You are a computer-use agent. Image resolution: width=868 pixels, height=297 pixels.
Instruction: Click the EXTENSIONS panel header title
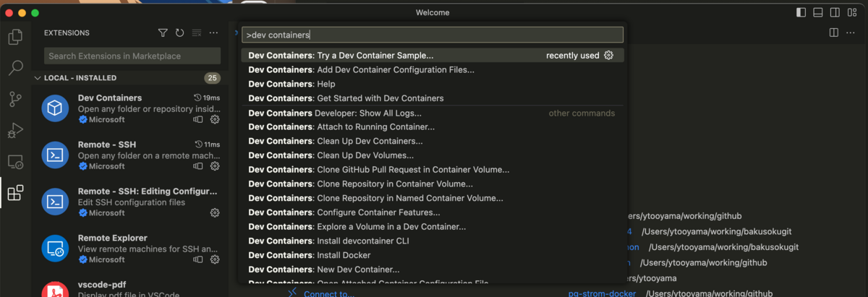tap(67, 33)
